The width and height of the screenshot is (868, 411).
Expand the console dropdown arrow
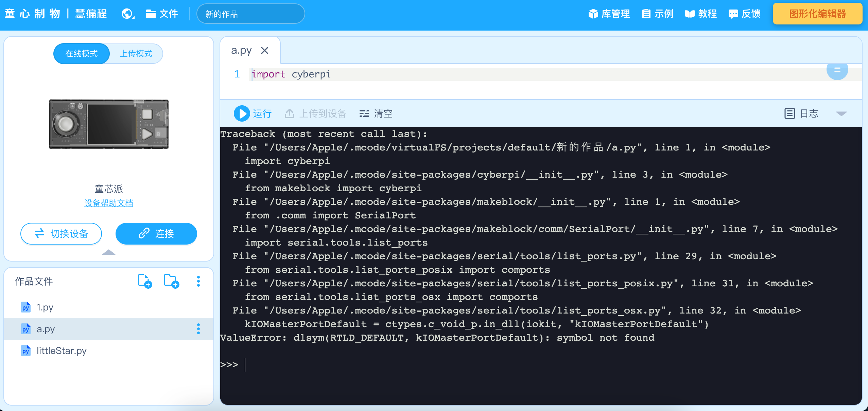point(841,113)
